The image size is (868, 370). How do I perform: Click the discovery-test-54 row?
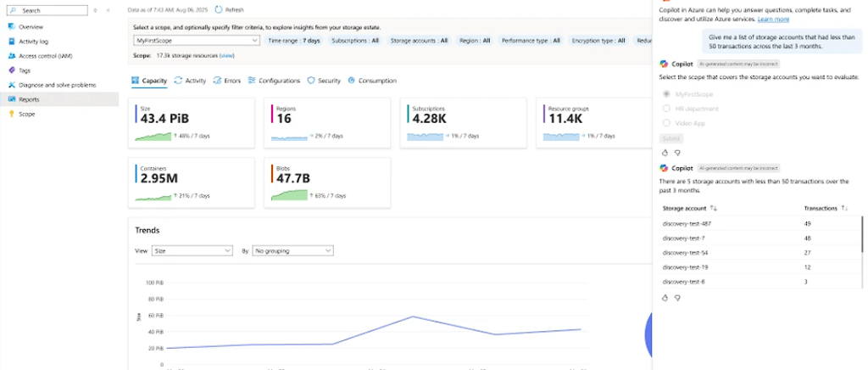pos(759,253)
